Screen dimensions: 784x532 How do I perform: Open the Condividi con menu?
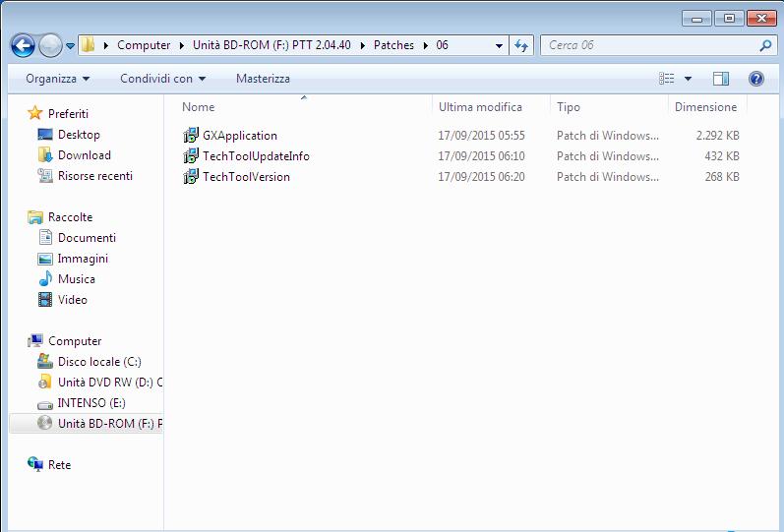(163, 79)
